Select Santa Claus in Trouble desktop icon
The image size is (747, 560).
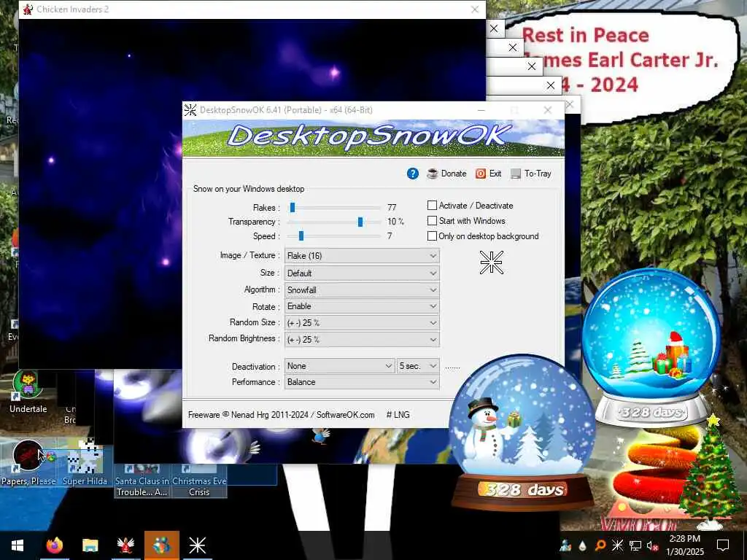point(142,481)
